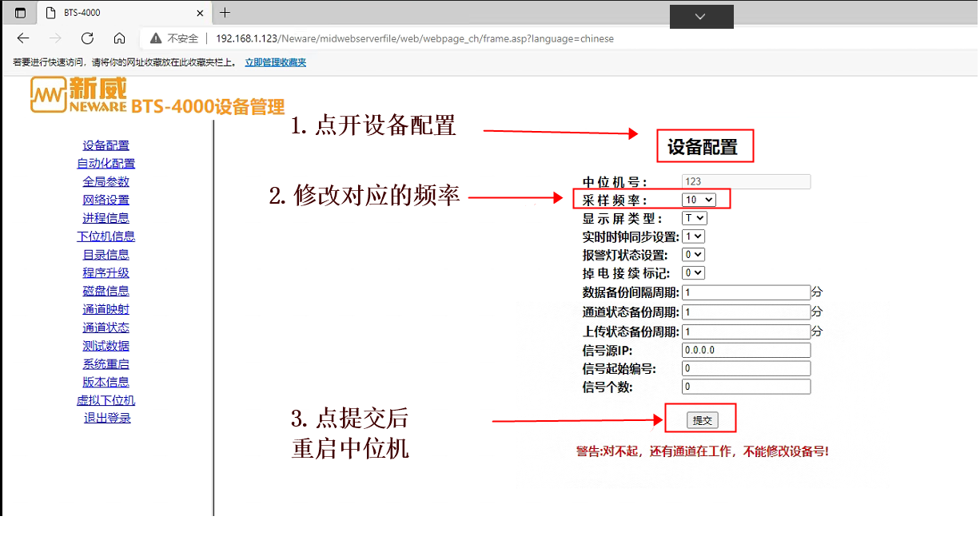Click 数据备份间隔周期 input field

click(x=746, y=292)
